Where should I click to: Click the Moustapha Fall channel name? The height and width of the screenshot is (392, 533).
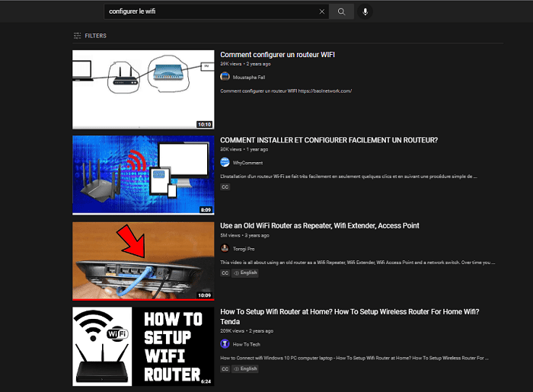[x=249, y=77]
